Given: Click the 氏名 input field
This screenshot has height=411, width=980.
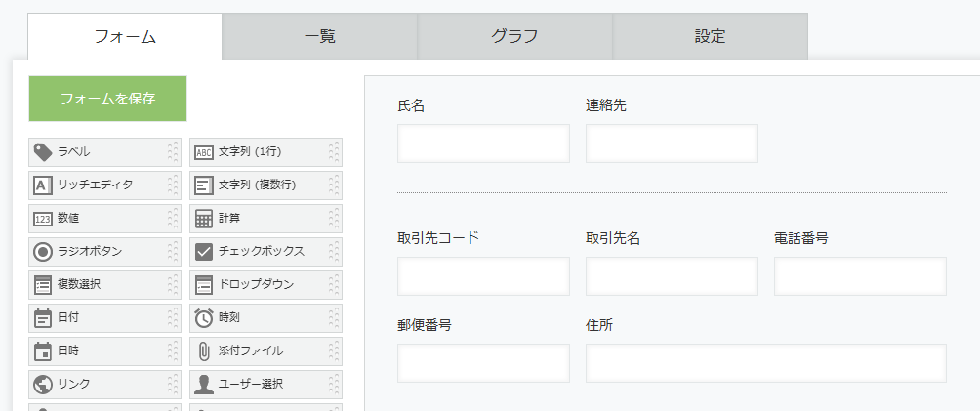Looking at the screenshot, I should [484, 144].
